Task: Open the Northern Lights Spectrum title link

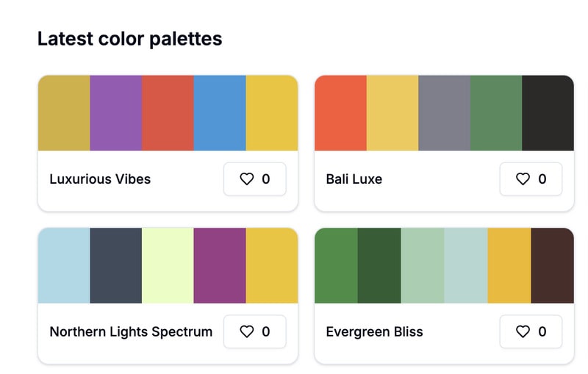Action: pyautogui.click(x=131, y=332)
